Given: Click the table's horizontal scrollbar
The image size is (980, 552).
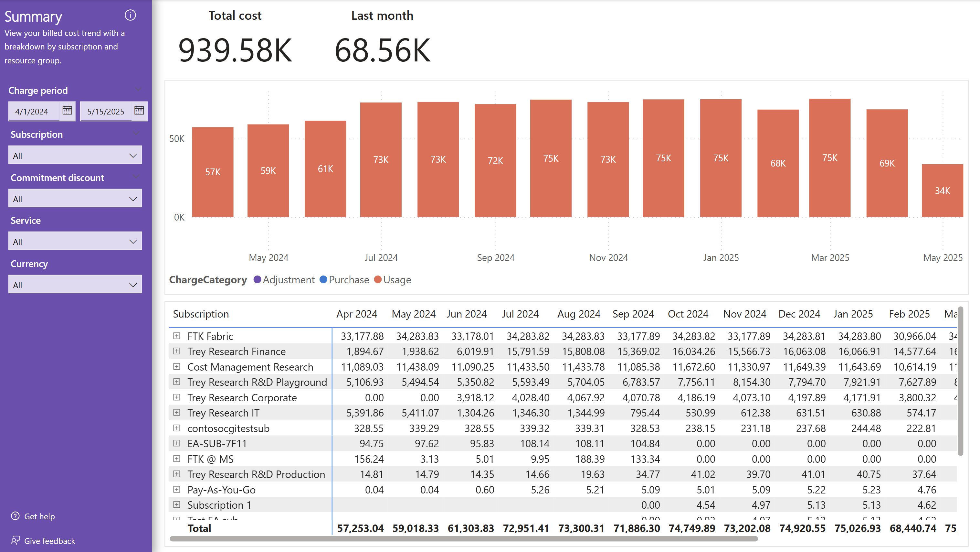Looking at the screenshot, I should pos(463,539).
